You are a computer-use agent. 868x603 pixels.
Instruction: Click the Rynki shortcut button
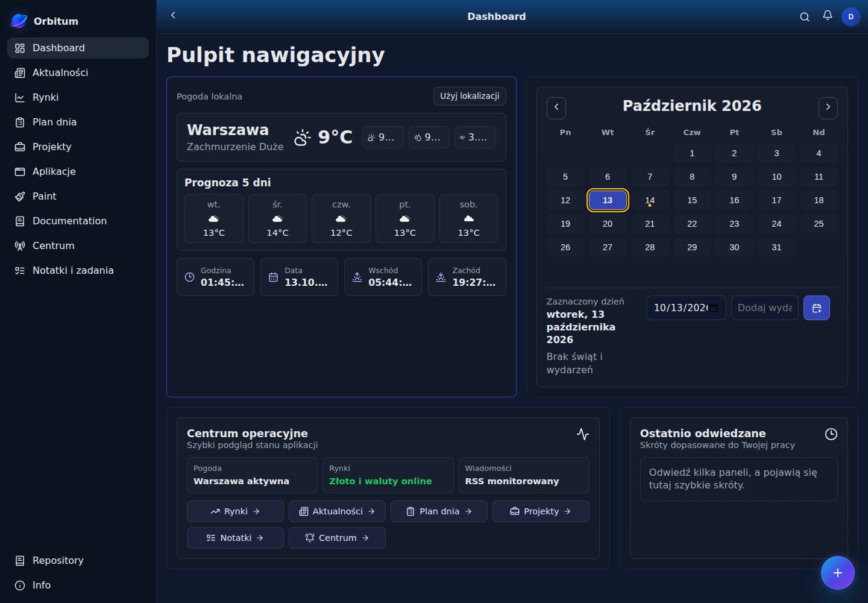[235, 511]
